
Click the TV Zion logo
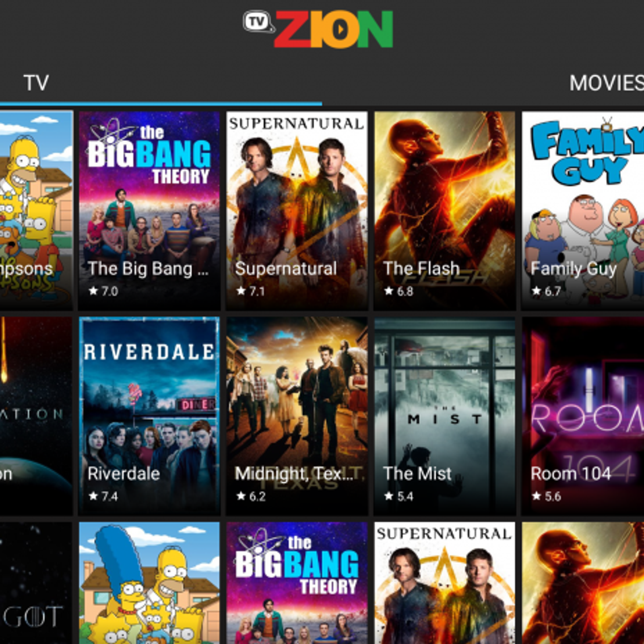click(x=318, y=29)
